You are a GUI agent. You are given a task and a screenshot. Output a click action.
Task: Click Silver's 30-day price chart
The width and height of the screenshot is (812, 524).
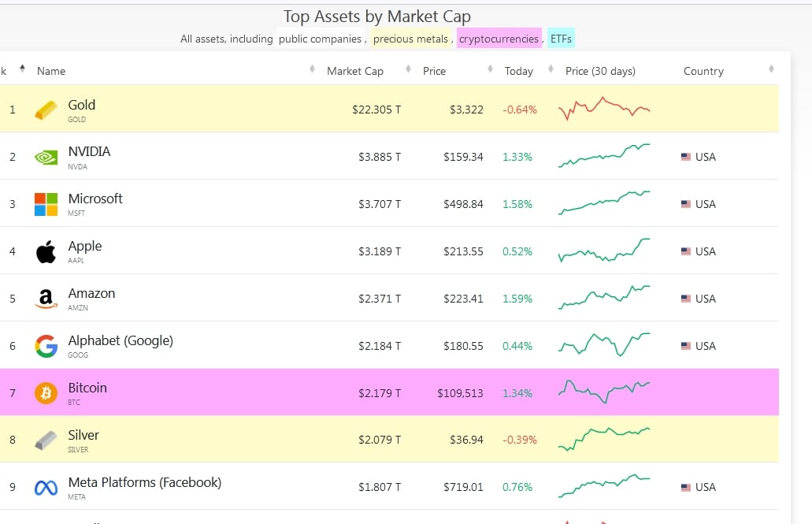tap(604, 440)
